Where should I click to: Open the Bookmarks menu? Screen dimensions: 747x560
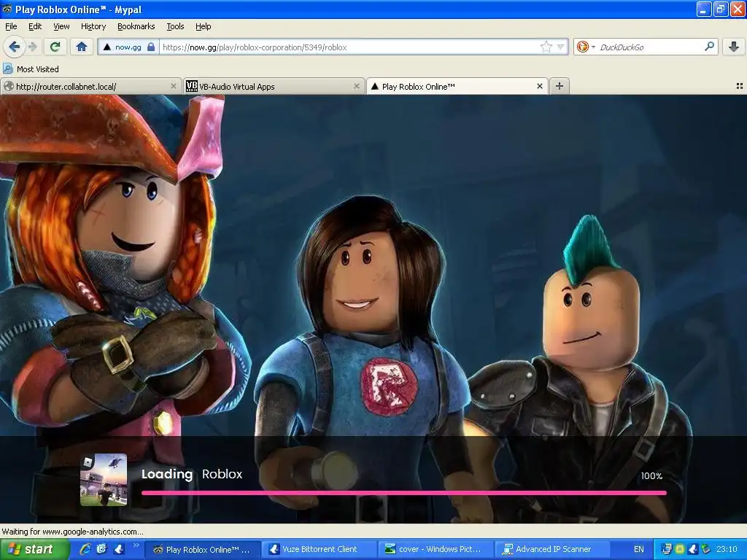pyautogui.click(x=136, y=26)
